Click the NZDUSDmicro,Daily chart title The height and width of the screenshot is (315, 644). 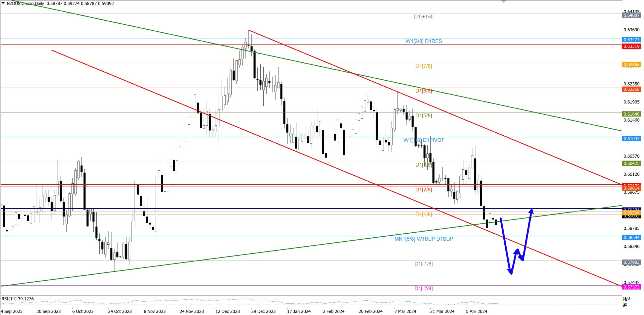[x=25, y=4]
